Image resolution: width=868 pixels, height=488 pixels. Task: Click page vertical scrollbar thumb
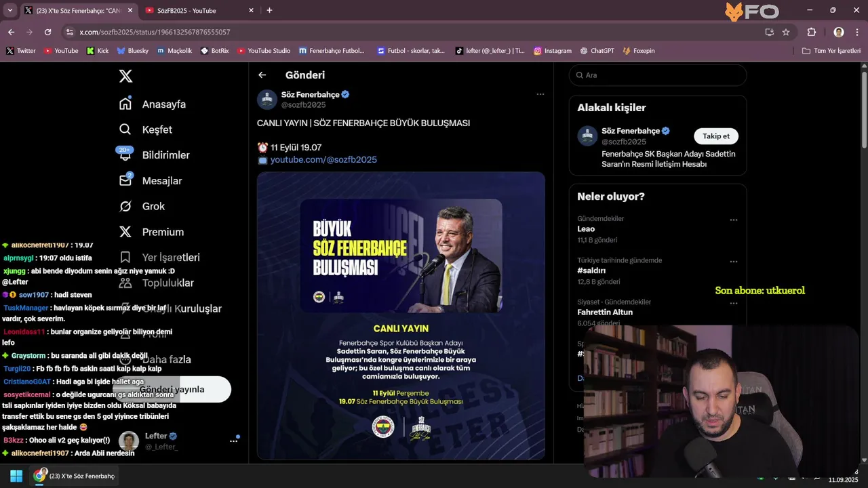coord(864,108)
